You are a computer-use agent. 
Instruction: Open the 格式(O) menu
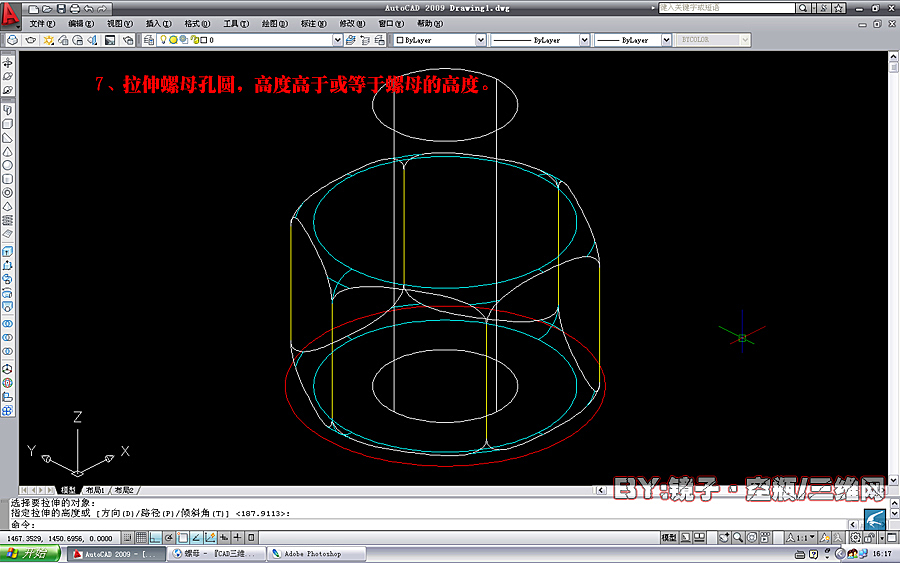click(197, 24)
